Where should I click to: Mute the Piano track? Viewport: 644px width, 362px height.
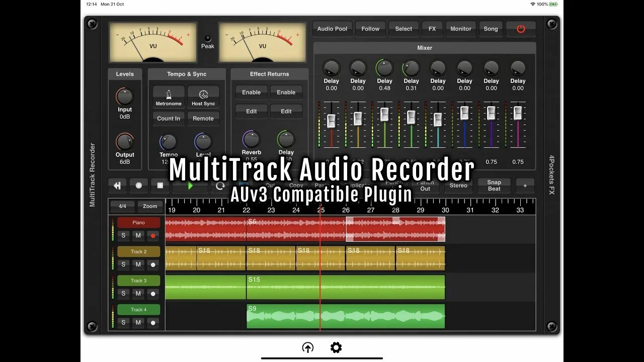click(138, 235)
